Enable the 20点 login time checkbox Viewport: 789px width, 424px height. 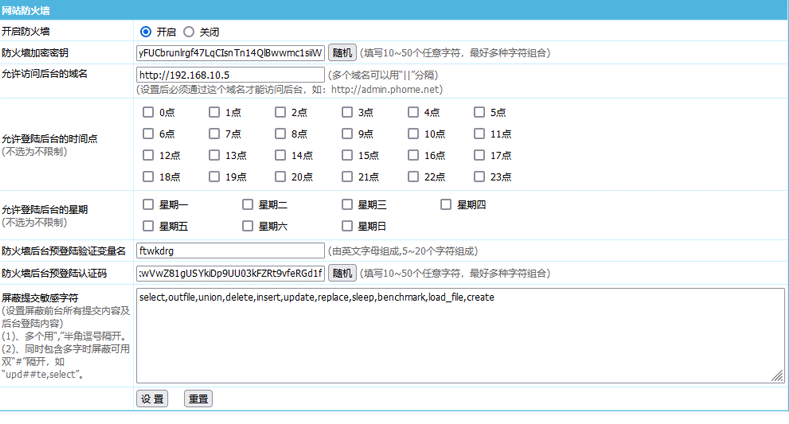pos(282,177)
